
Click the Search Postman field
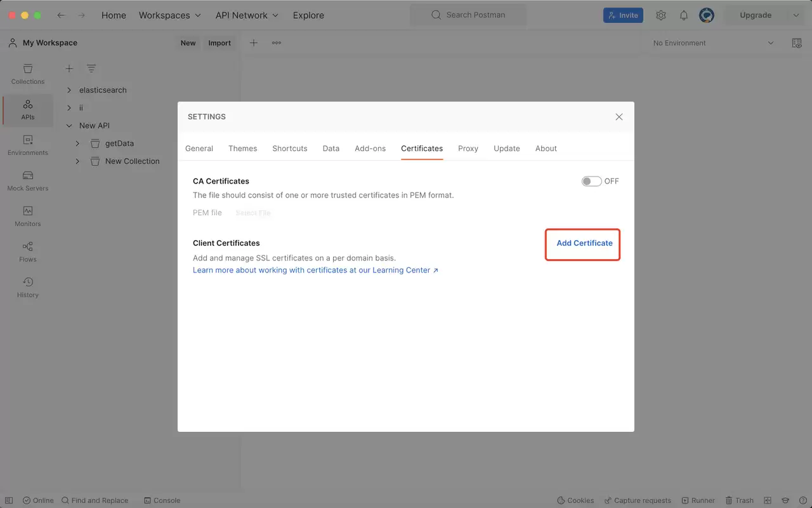point(468,15)
